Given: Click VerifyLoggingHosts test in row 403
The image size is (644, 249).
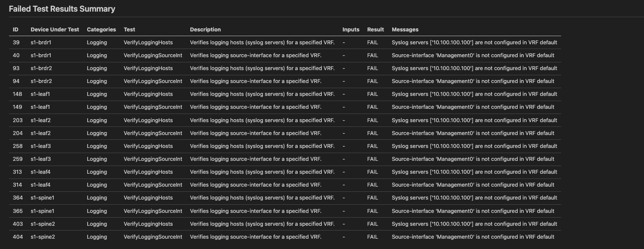Looking at the screenshot, I should tap(148, 224).
